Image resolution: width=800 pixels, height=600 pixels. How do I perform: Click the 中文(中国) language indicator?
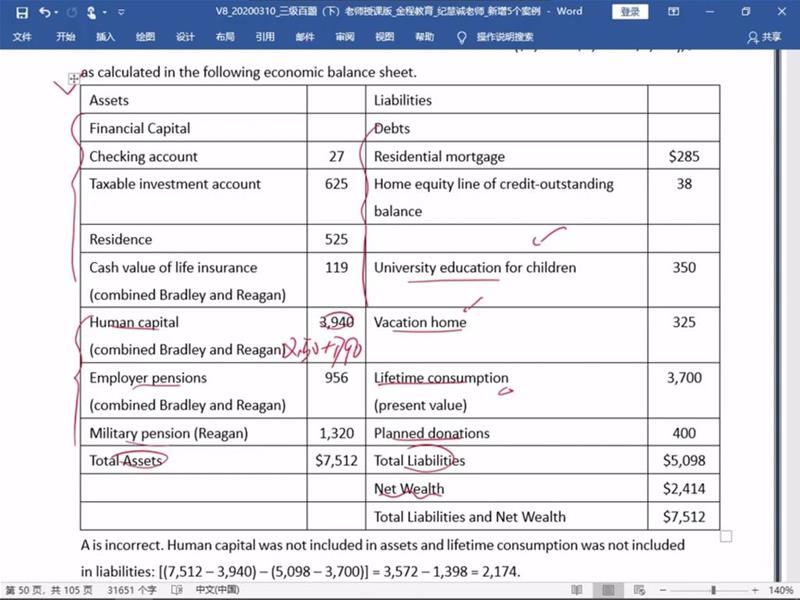[217, 590]
